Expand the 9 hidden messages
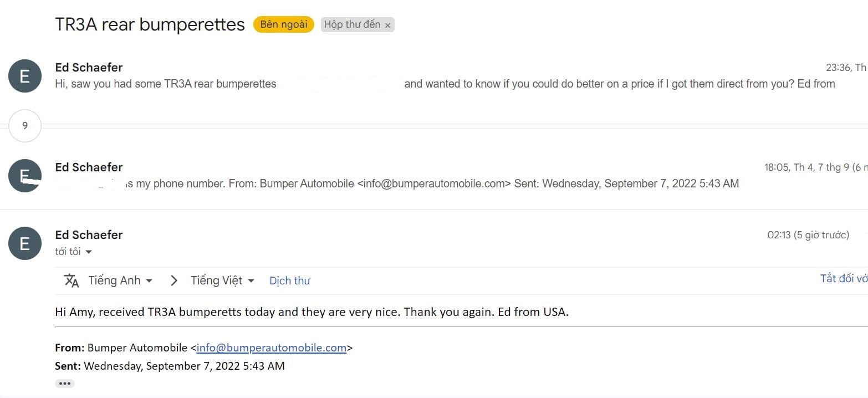868x398 pixels. (x=25, y=126)
